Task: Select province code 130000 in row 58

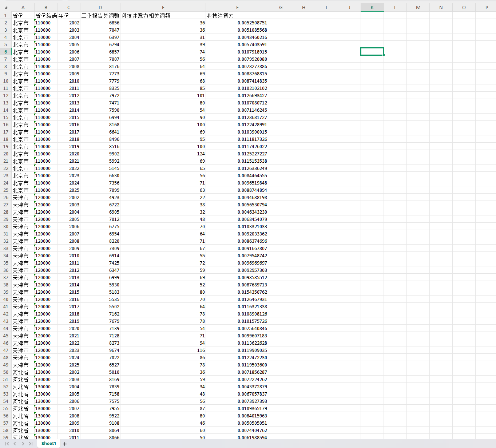Action: (46, 431)
